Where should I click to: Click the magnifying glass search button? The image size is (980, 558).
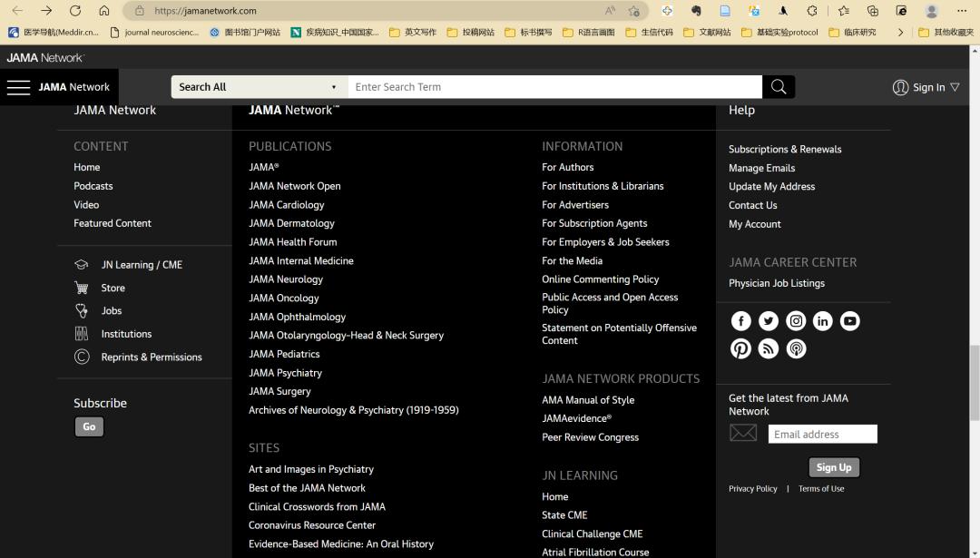[x=779, y=87]
